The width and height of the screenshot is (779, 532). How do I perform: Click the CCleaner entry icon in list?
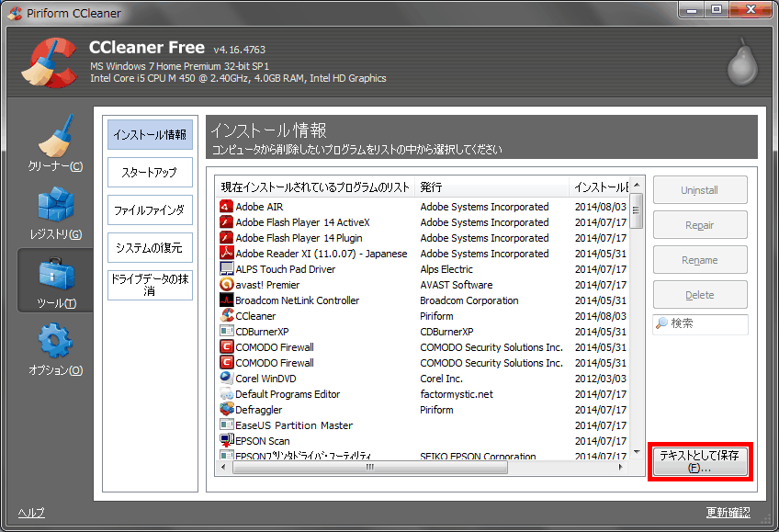coord(227,315)
